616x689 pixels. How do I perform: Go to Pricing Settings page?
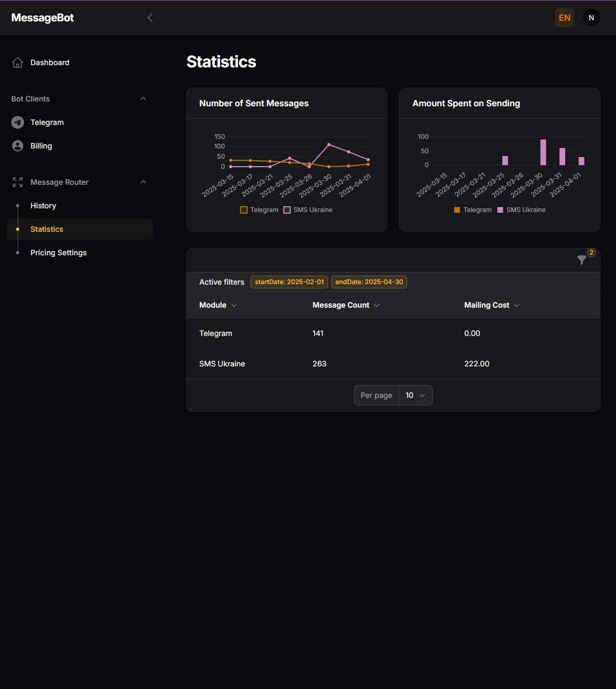tap(58, 253)
